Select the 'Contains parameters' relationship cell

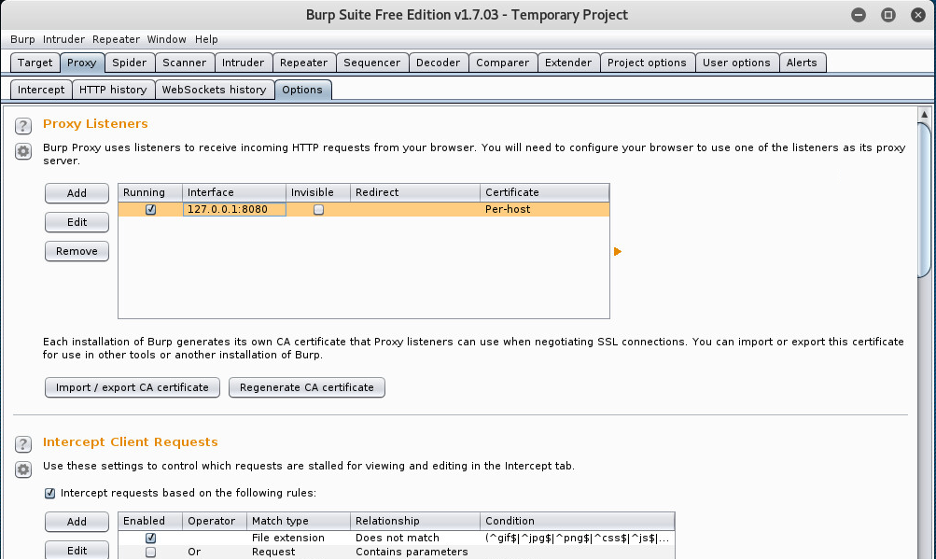(415, 553)
